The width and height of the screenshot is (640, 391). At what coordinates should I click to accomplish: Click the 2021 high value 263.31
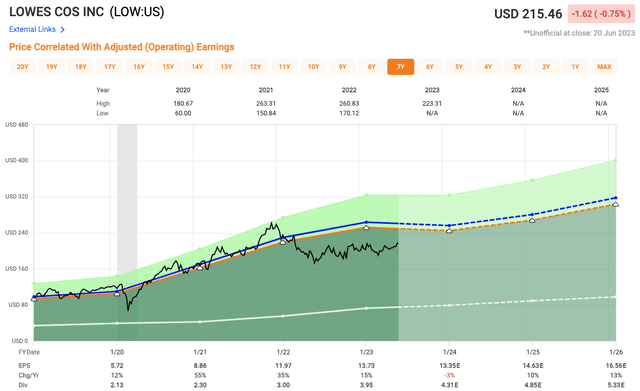pyautogui.click(x=266, y=104)
